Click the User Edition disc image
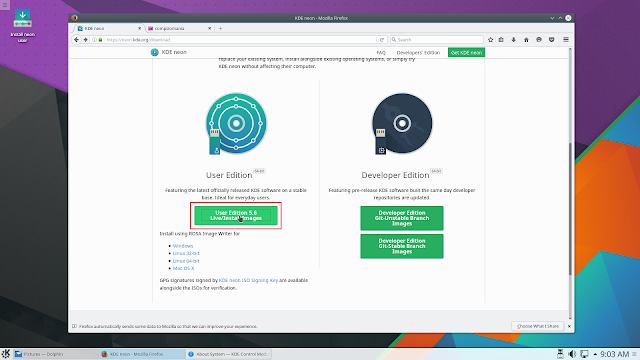 [236, 124]
